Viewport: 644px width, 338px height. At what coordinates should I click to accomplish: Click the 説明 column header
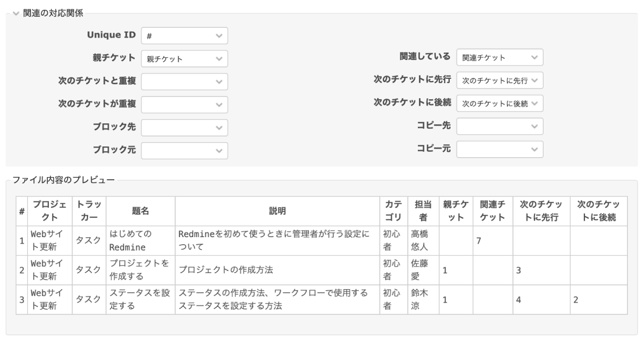[277, 211]
